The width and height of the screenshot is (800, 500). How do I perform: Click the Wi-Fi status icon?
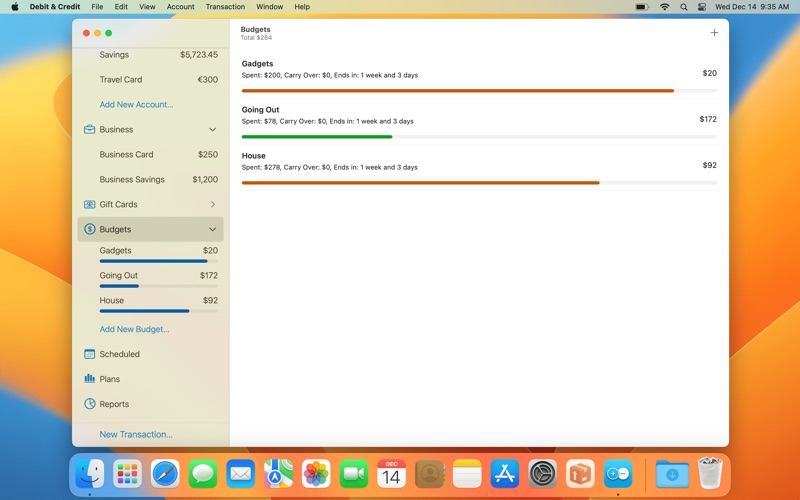pos(664,7)
